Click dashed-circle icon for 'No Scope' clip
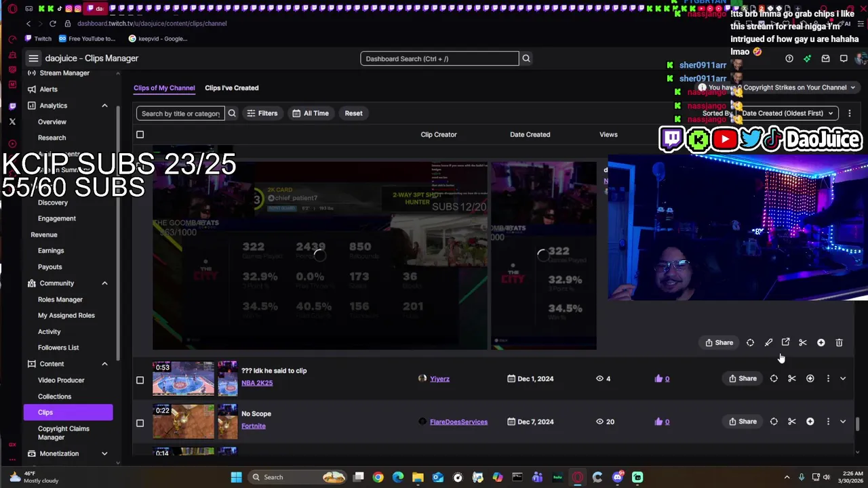The height and width of the screenshot is (488, 868). tap(774, 422)
